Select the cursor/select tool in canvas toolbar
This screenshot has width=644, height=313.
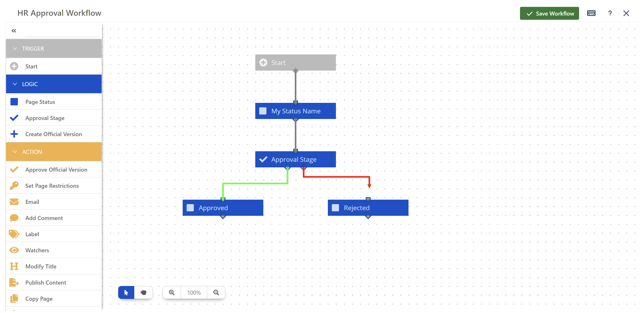[126, 292]
